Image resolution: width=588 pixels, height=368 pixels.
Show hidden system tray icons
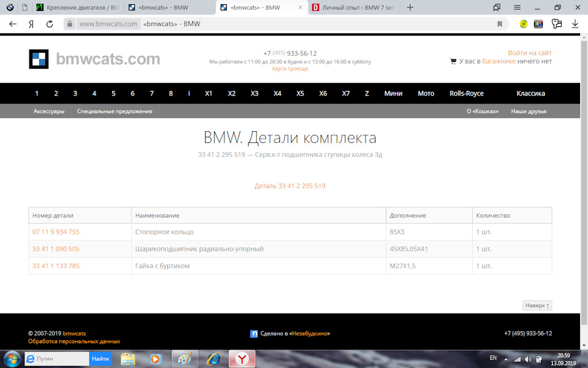tap(505, 359)
